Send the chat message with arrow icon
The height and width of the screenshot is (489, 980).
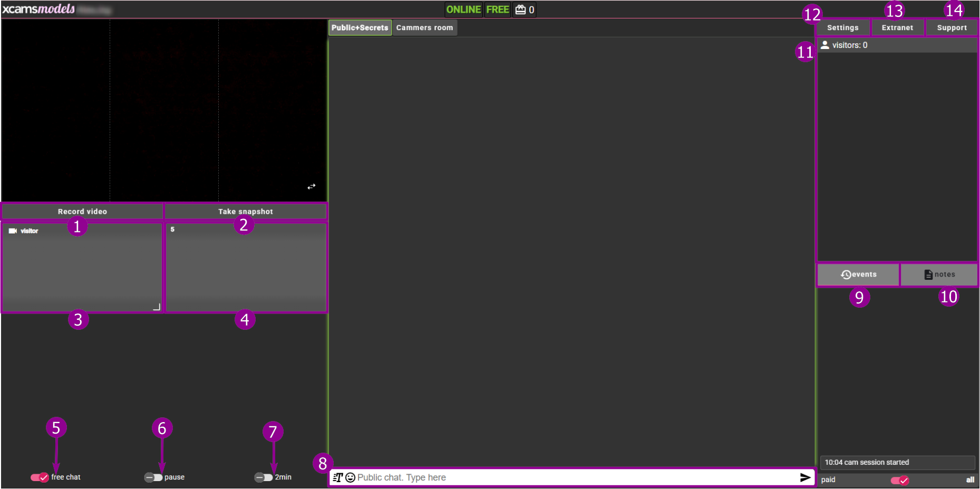[x=805, y=477]
